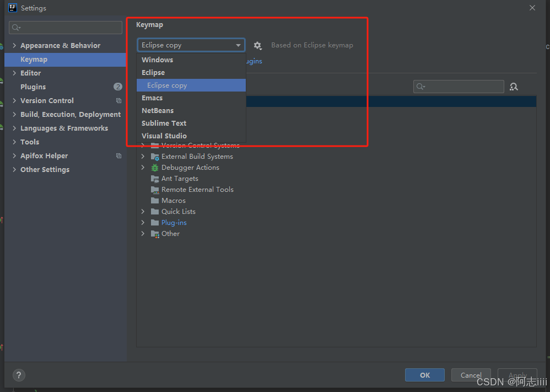The height and width of the screenshot is (392, 550).
Task: Expand Languages & Frameworks section
Action: pos(14,128)
